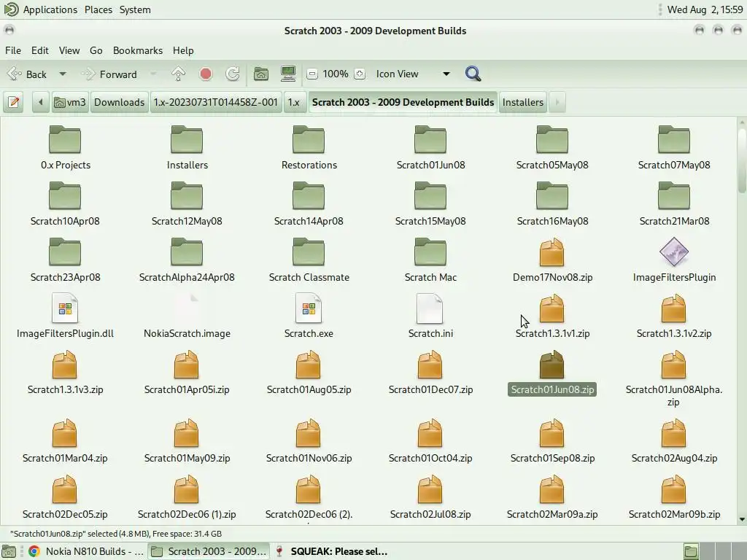This screenshot has width=747, height=560.
Task: Open the 0.x Projects folder icon
Action: point(65,139)
